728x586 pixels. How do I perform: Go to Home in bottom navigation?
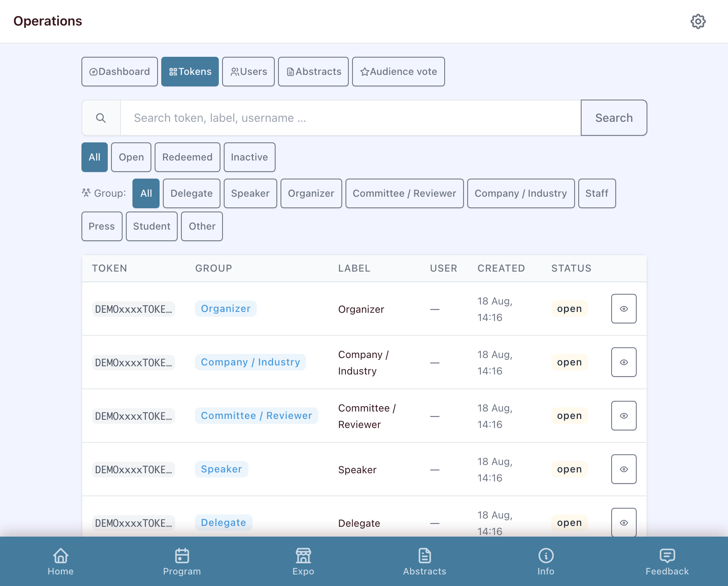(60, 561)
